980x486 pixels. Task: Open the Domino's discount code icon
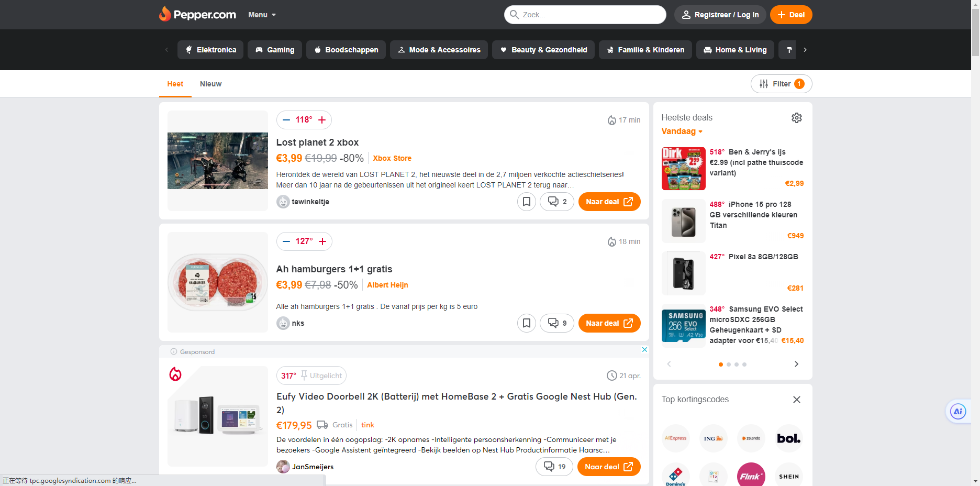(x=675, y=476)
